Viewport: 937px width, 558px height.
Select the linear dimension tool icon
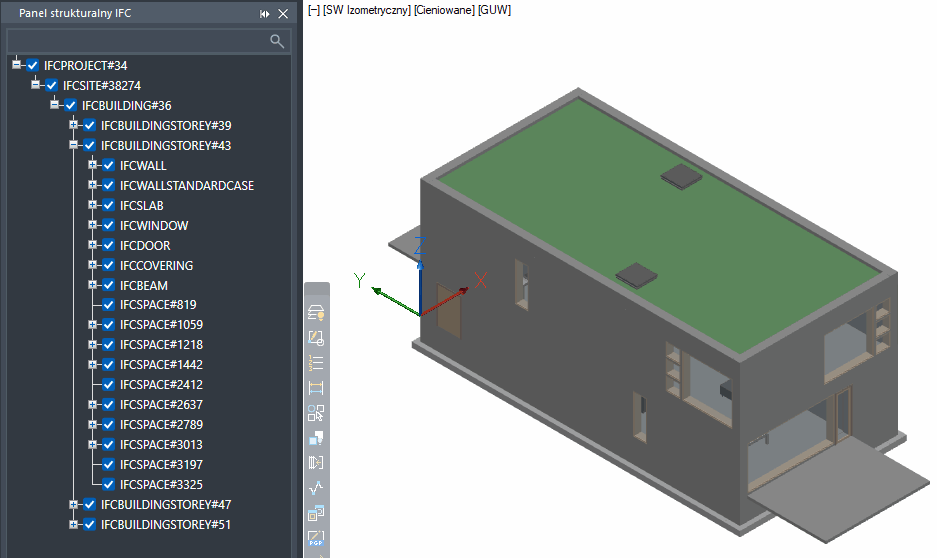click(x=316, y=388)
